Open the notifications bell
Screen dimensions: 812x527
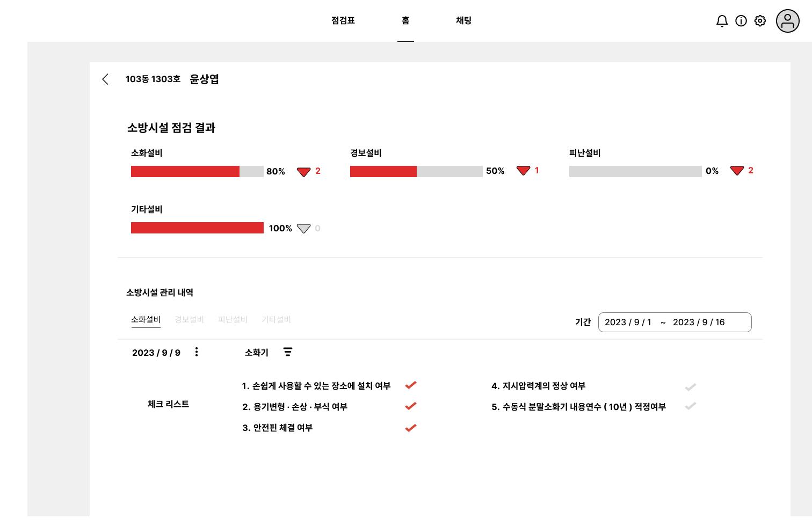pyautogui.click(x=722, y=21)
